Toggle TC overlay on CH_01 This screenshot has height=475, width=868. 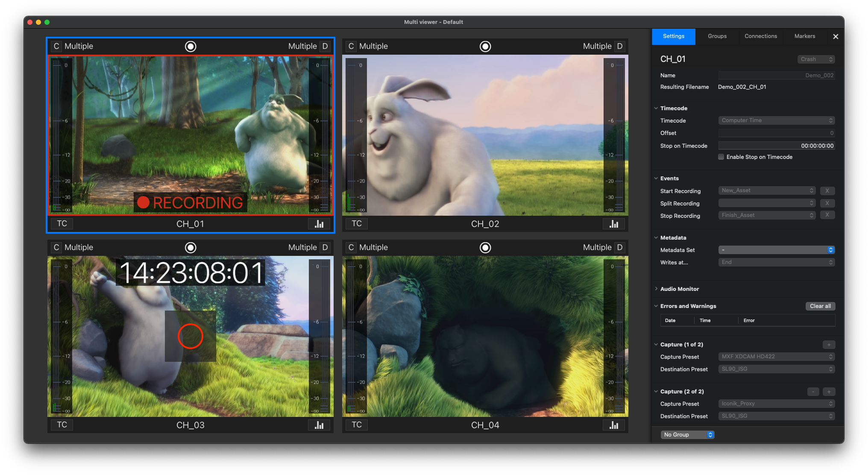62,224
